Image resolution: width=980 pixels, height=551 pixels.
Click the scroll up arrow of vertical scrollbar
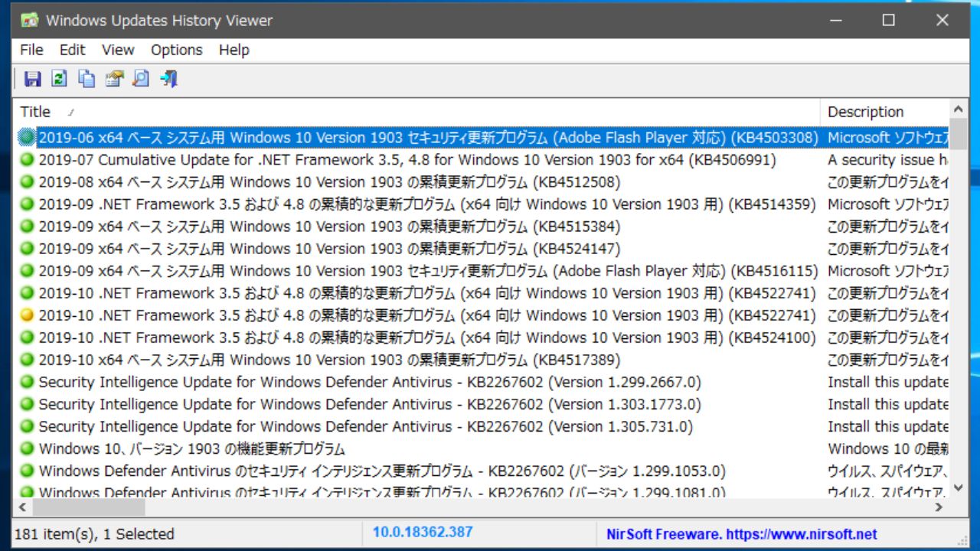[x=959, y=109]
